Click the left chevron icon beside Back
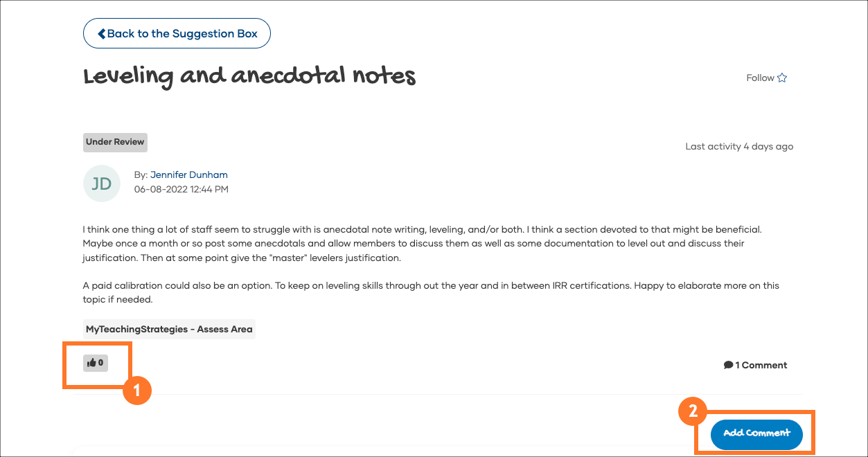868x457 pixels. 102,33
